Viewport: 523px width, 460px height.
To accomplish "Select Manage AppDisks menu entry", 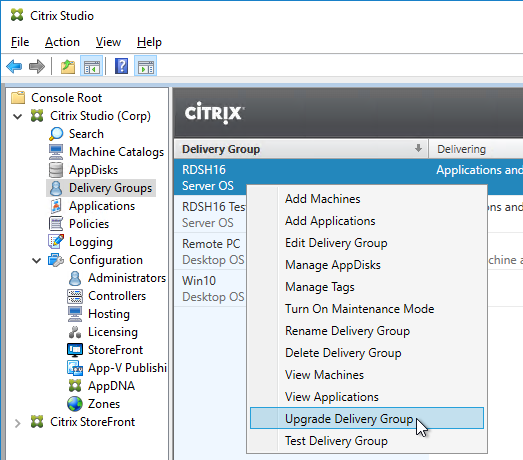I will tap(367, 265).
